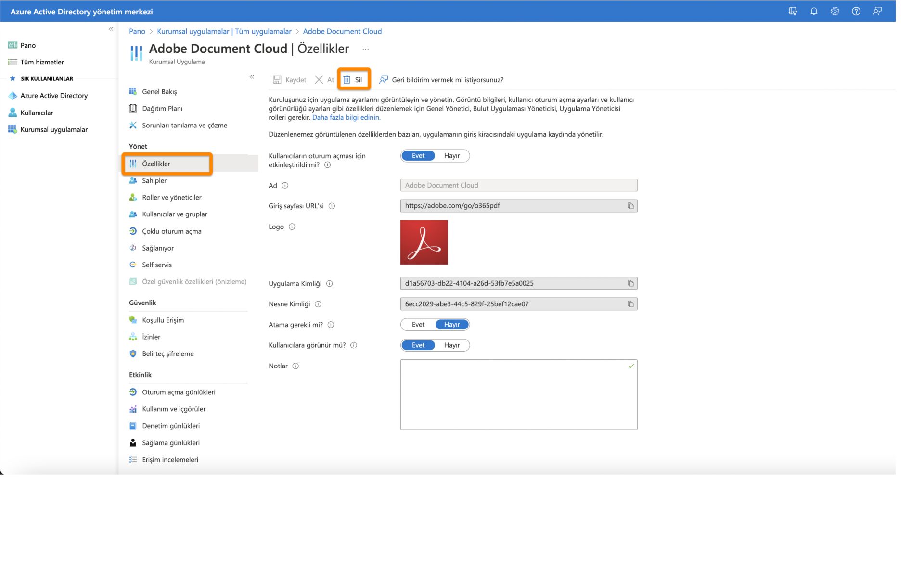Set sign-in enabled toggle to Evet

pyautogui.click(x=418, y=156)
